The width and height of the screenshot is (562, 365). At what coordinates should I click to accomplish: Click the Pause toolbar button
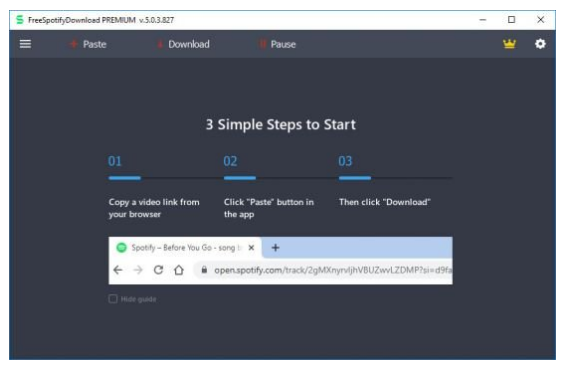pos(278,44)
